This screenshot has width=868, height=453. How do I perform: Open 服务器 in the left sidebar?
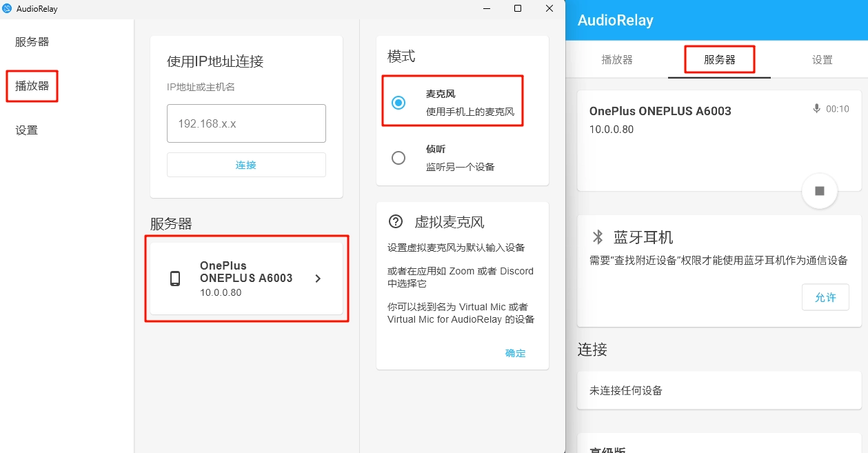click(32, 42)
